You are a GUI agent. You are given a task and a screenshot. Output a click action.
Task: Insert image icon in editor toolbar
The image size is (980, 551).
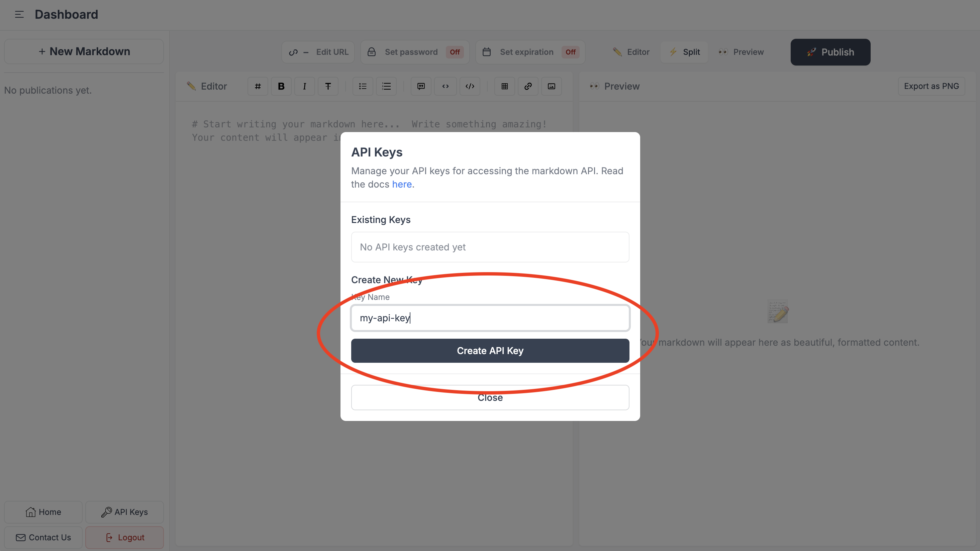coord(551,86)
